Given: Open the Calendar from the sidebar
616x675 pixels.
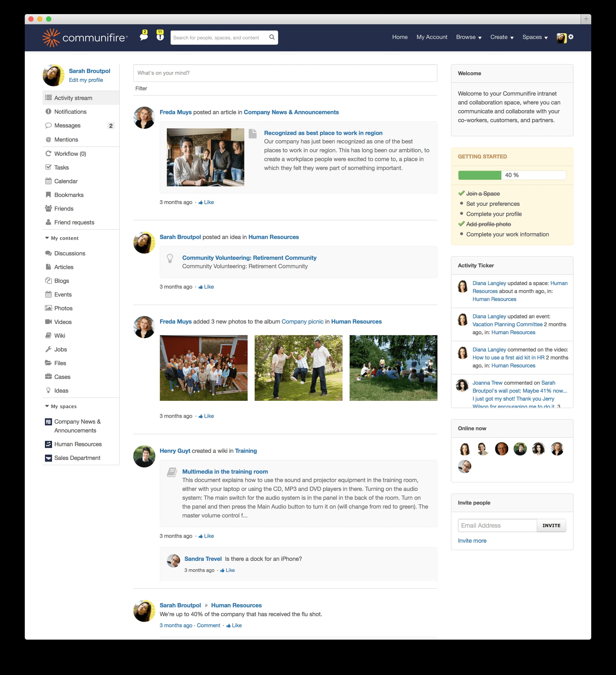Looking at the screenshot, I should (x=66, y=181).
